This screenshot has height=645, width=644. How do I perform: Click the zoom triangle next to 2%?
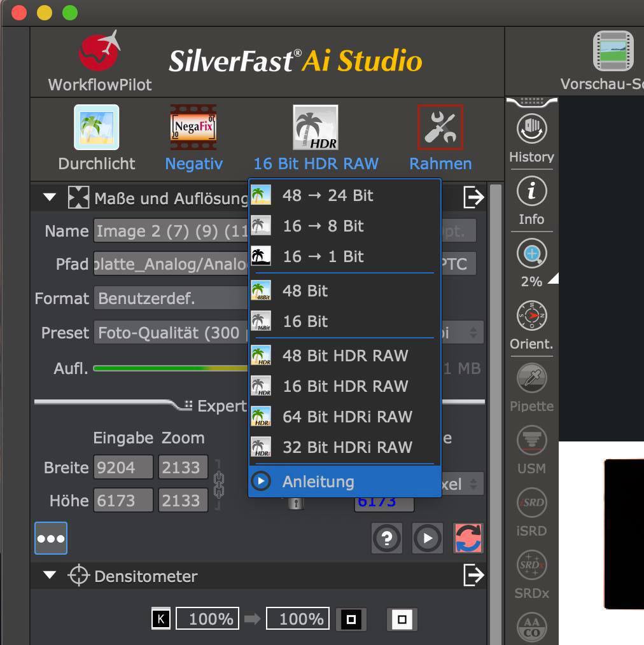(x=553, y=279)
